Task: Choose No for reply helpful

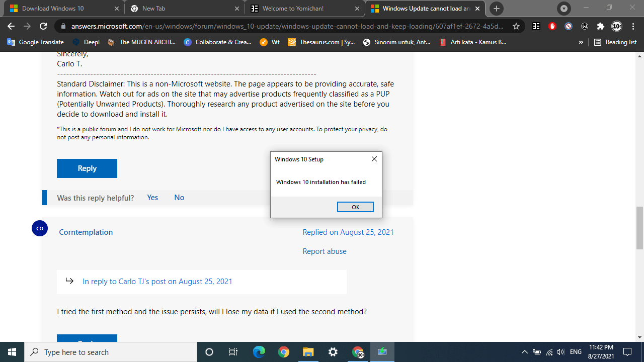Action: tap(179, 198)
